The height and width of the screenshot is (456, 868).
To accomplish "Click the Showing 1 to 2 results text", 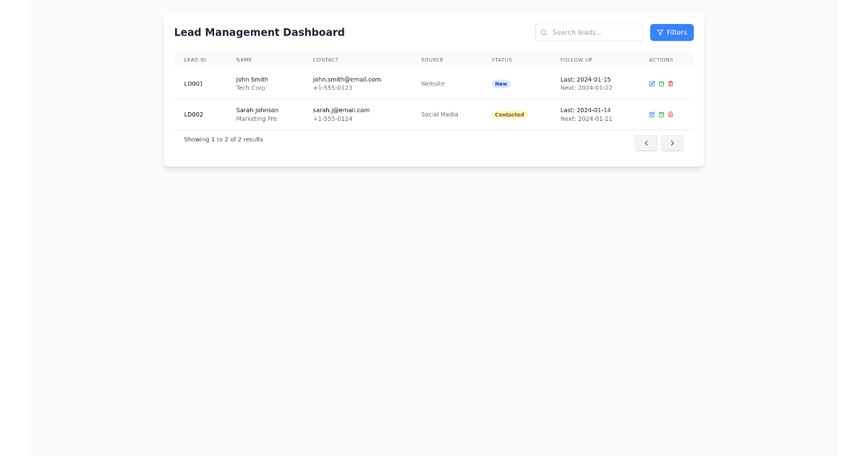I will coord(224,139).
